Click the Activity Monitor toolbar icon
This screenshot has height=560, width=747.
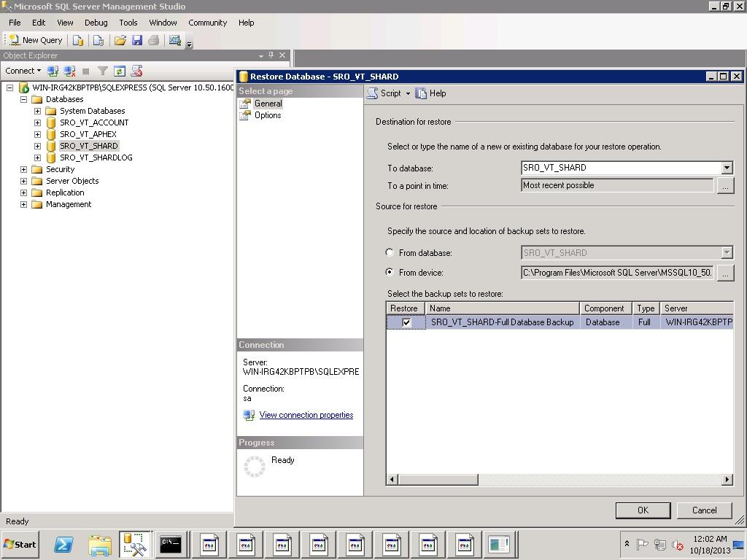(175, 41)
